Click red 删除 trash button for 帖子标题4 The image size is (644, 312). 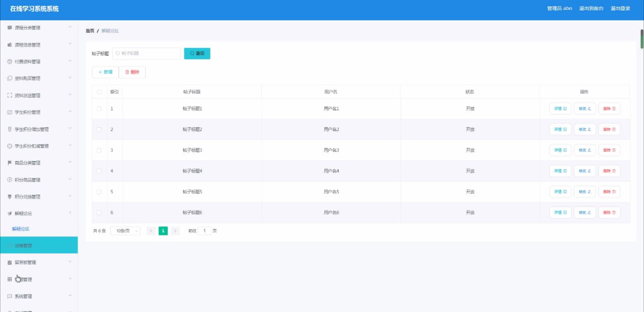(x=609, y=171)
